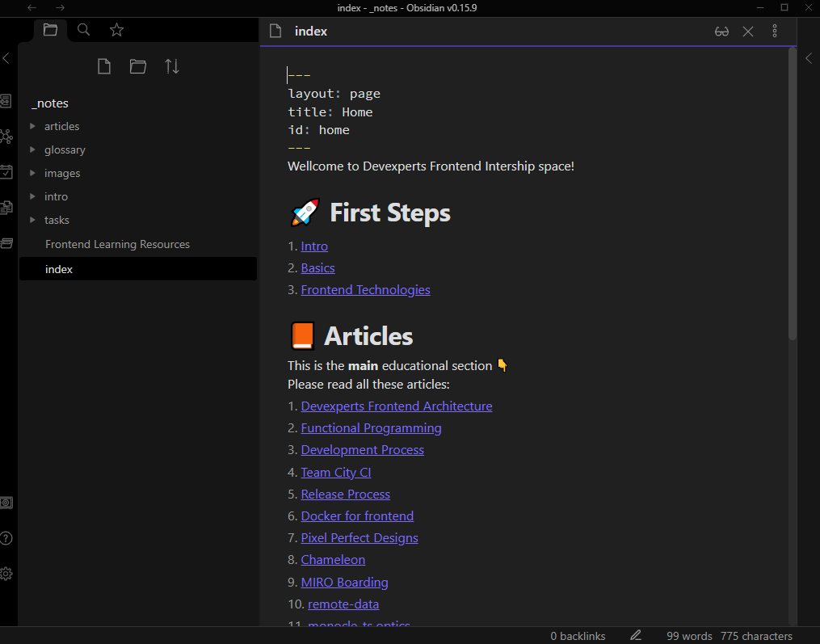Click the 0 backlinks status item
This screenshot has width=820, height=644.
[578, 636]
